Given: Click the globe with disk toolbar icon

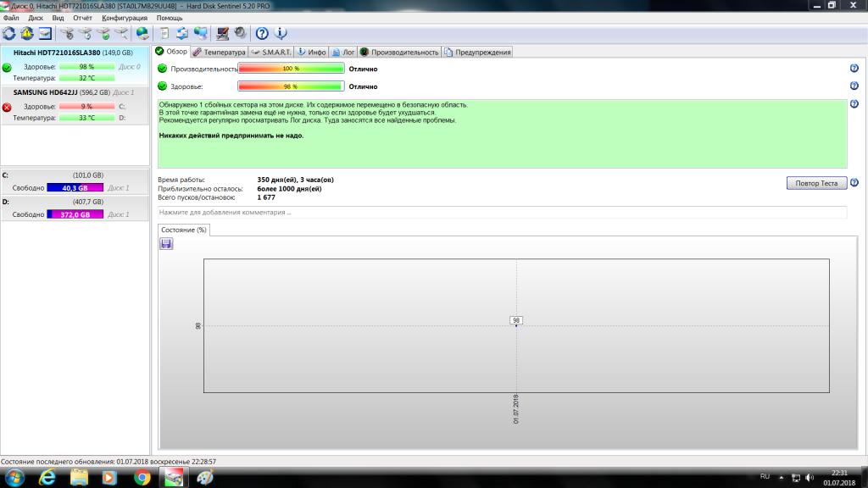Looking at the screenshot, I should pyautogui.click(x=142, y=33).
